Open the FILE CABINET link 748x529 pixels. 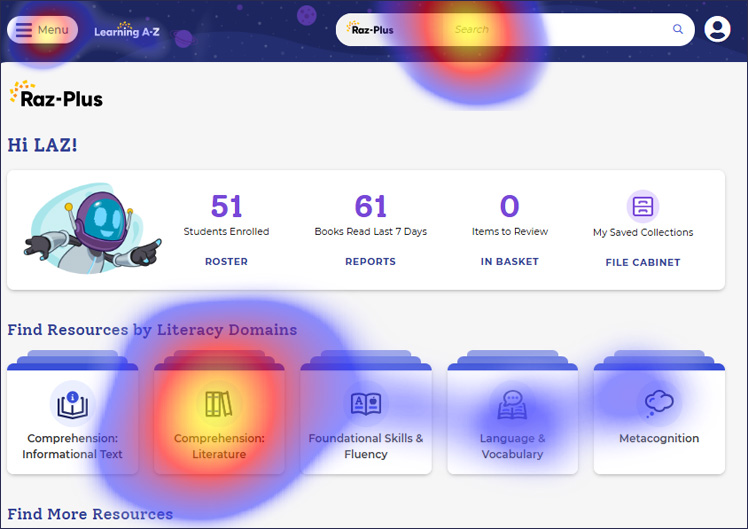[642, 263]
